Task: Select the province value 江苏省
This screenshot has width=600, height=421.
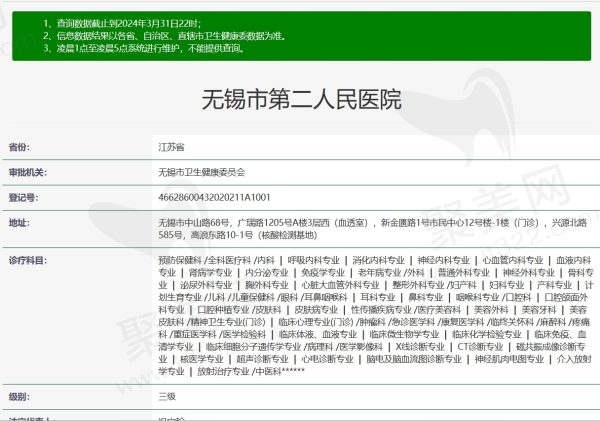Action: coord(171,147)
